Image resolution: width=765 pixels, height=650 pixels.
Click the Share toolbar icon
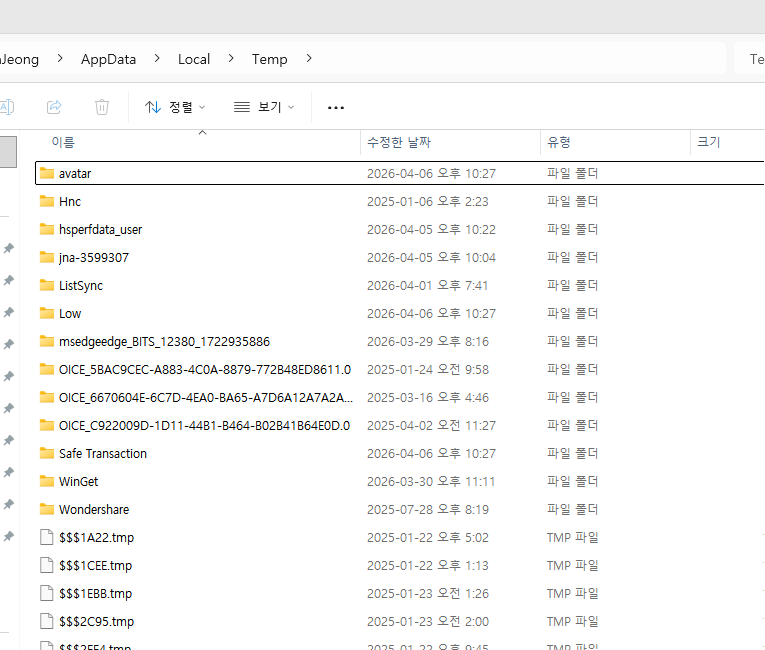click(54, 107)
